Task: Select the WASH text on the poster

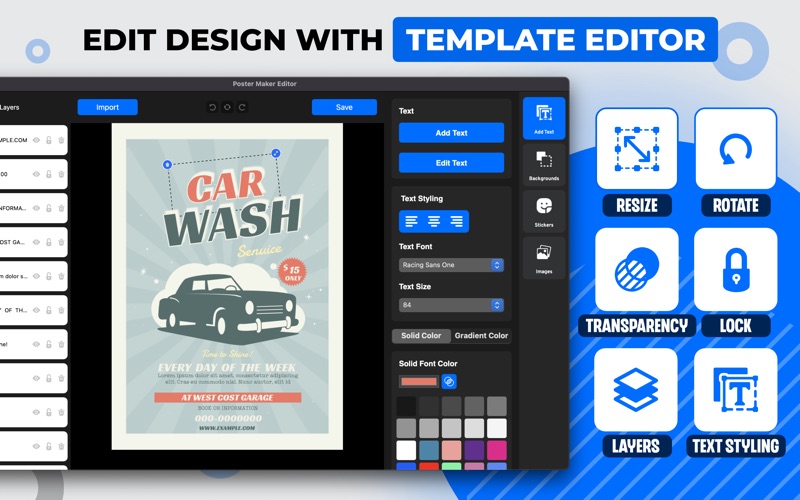Action: [x=232, y=222]
